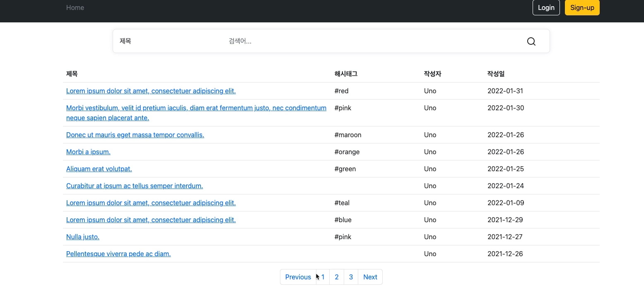Open Aliquam erat volutpat article
Viewport: 644px width, 291px height.
tap(99, 169)
